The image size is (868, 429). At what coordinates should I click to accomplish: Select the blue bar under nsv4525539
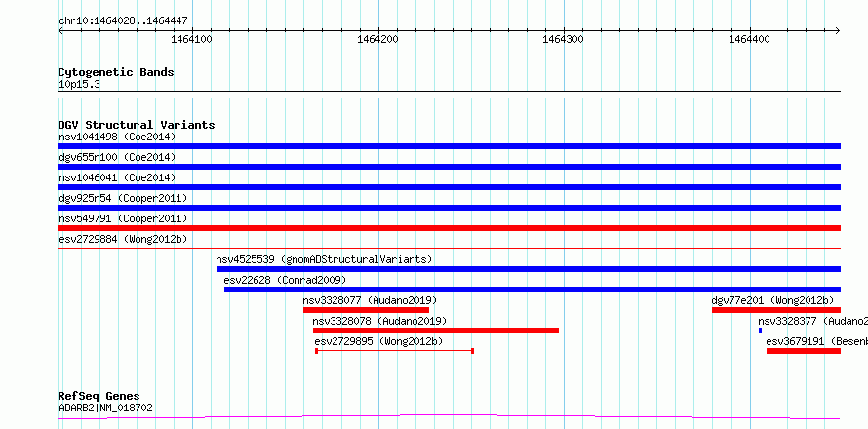[529, 269]
